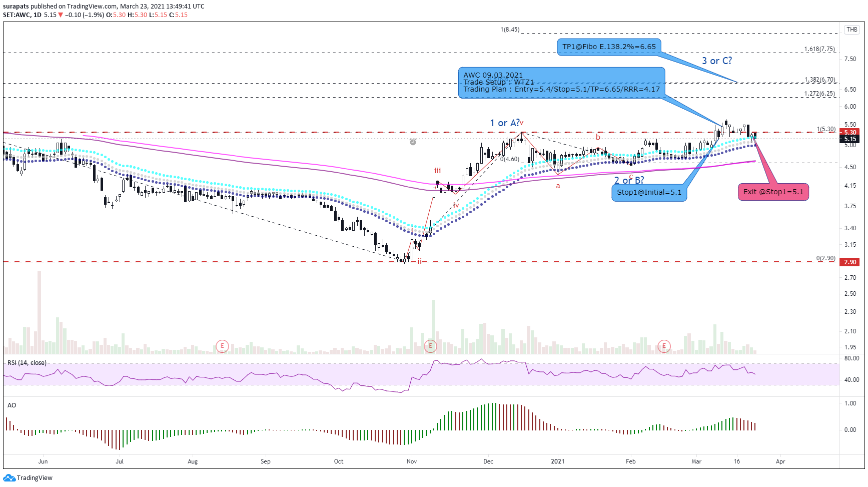Click the 7.50 price scale value
This screenshot has height=487, width=868.
pyautogui.click(x=850, y=59)
